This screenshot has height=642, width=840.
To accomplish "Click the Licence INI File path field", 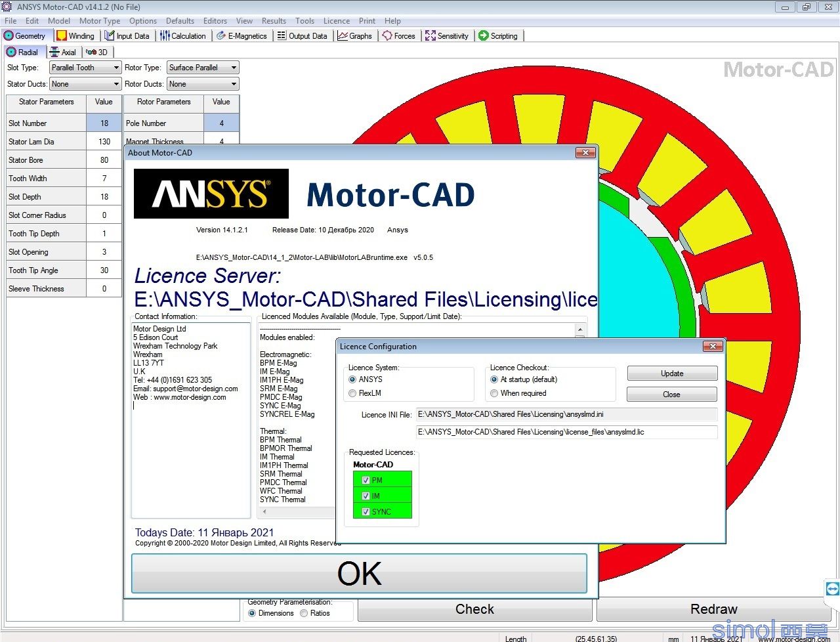I will tap(567, 414).
